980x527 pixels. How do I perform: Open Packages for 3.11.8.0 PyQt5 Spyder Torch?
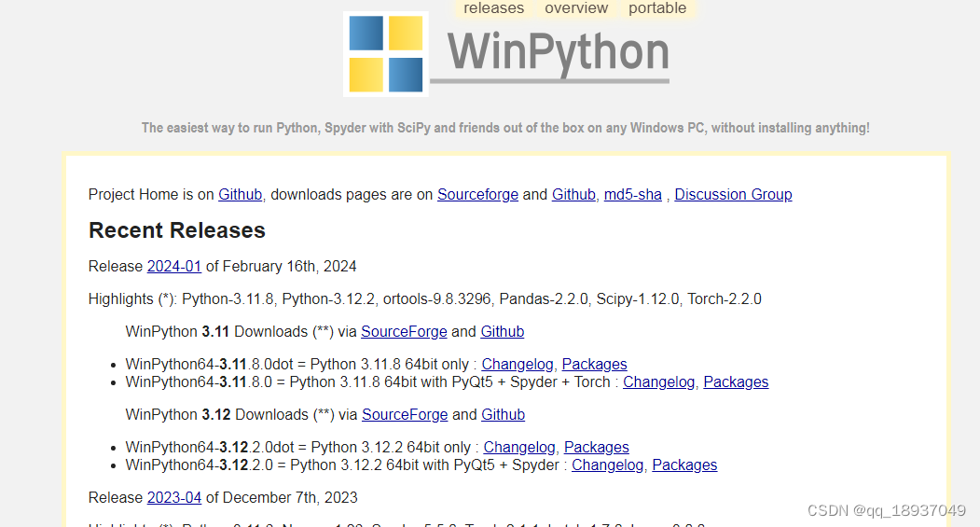[x=736, y=382]
